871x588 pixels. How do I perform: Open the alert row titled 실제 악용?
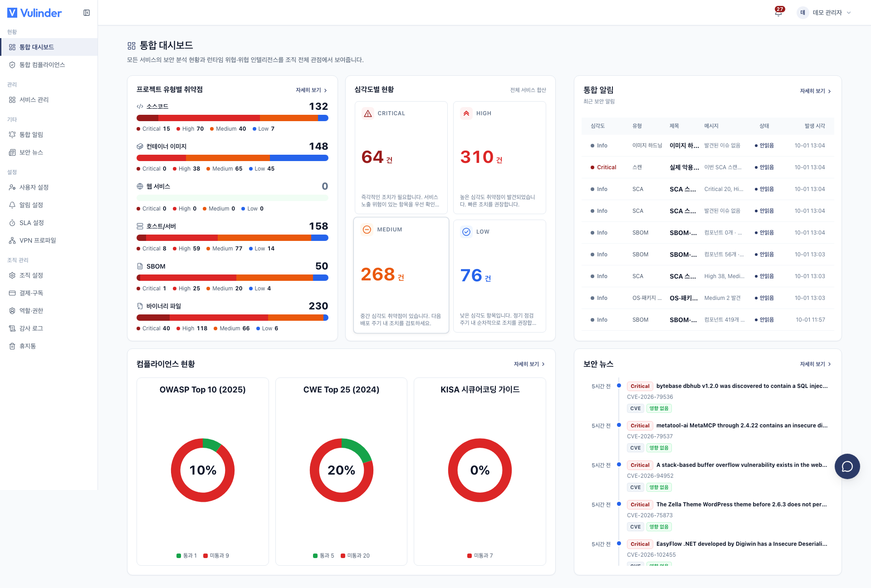708,167
